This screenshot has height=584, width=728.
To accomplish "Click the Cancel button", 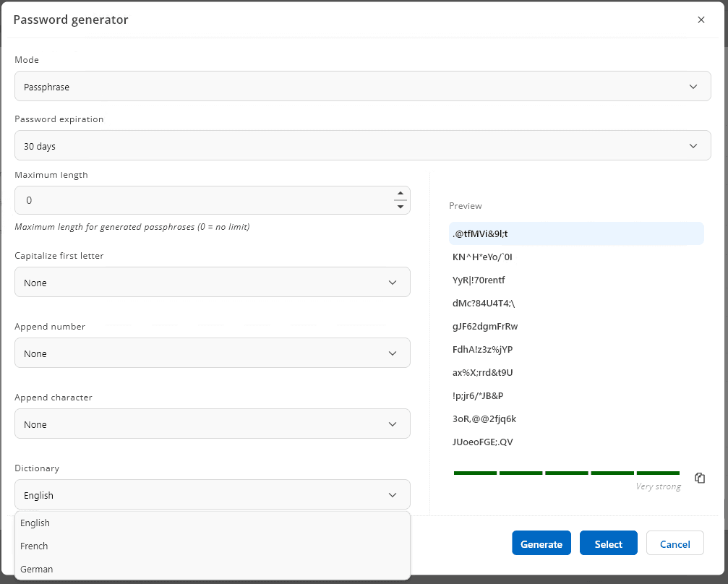I will coord(675,543).
